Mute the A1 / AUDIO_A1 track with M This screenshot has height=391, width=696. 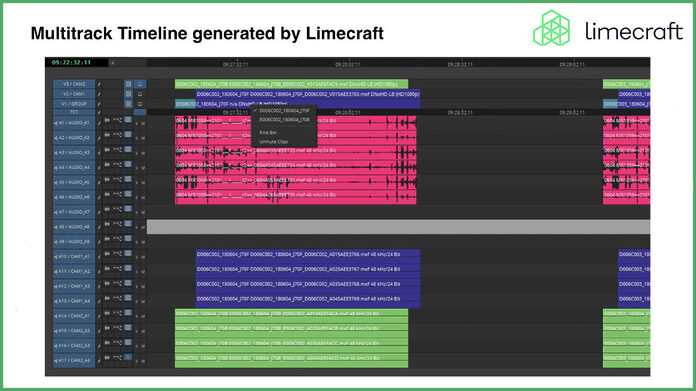pos(143,123)
